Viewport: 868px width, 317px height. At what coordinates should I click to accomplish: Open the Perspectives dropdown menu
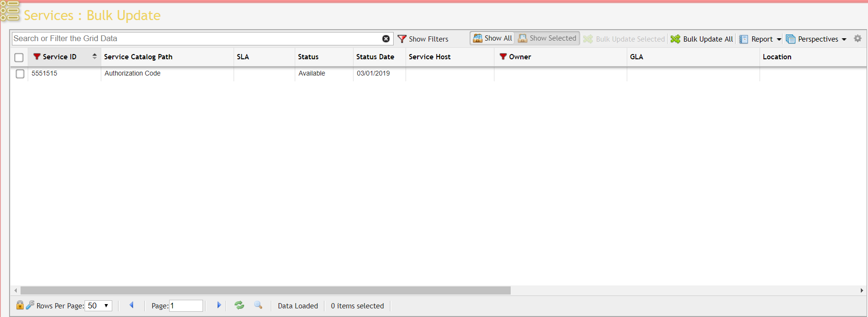(x=816, y=39)
